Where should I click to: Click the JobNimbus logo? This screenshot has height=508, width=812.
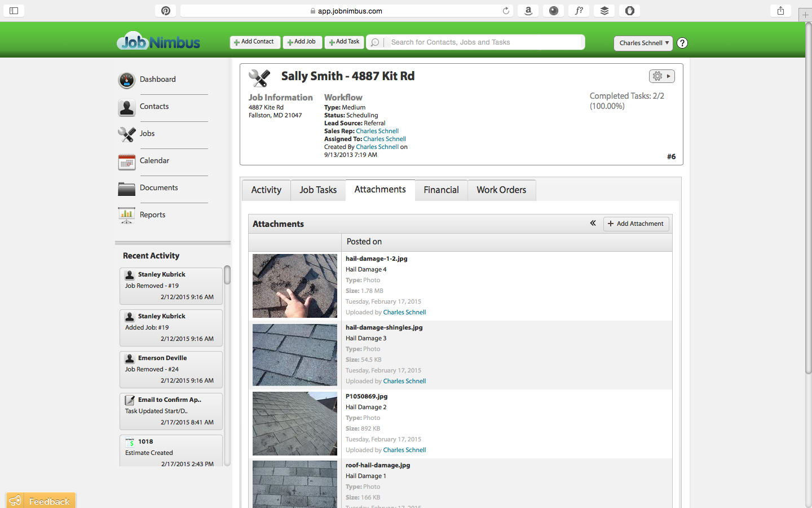[158, 41]
